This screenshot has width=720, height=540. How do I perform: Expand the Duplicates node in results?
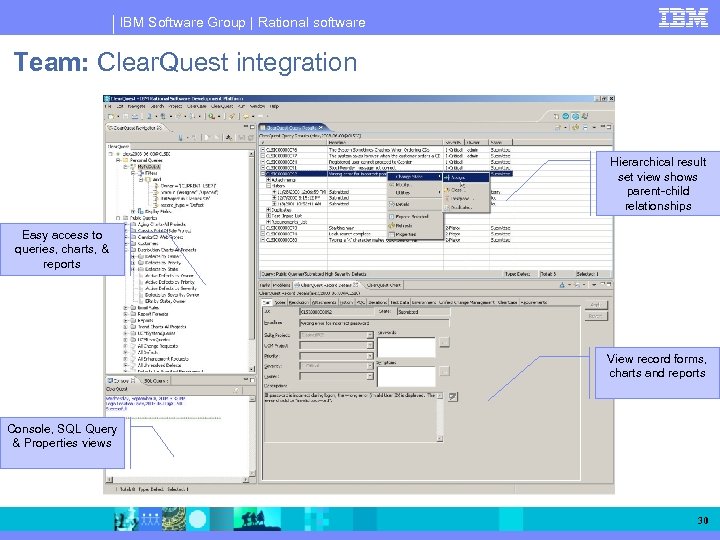click(x=269, y=210)
